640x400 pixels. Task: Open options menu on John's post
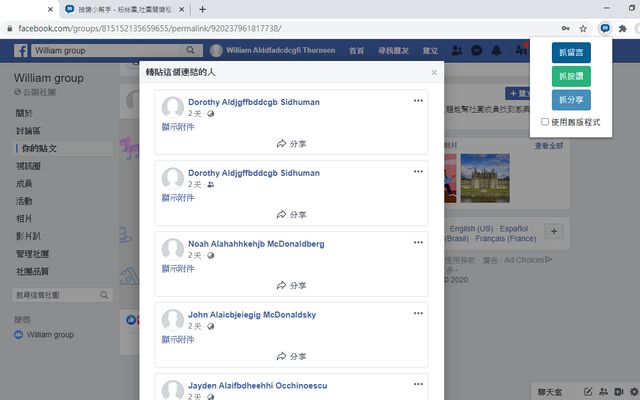click(x=418, y=314)
